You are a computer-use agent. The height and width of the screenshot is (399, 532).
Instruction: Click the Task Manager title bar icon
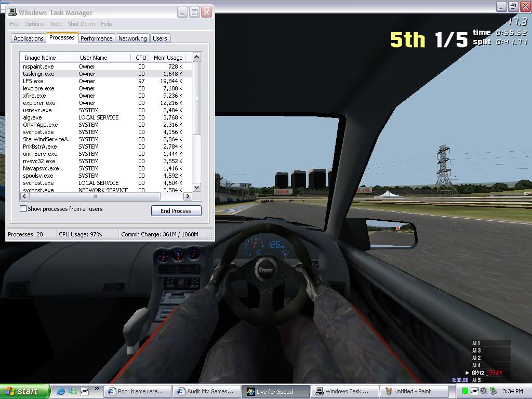click(12, 12)
